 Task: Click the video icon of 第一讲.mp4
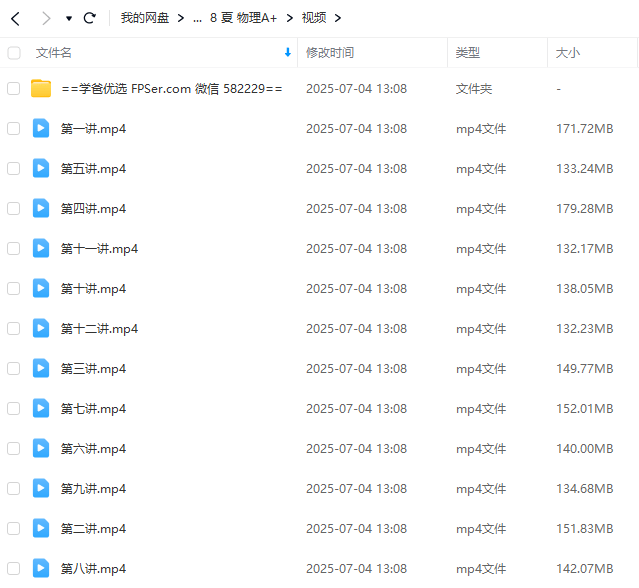point(41,128)
